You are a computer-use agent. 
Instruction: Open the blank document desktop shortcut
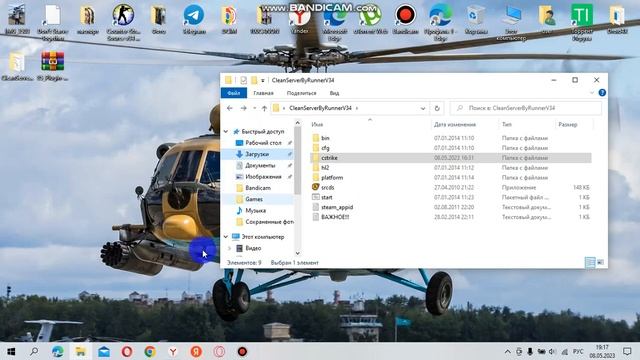53,21
